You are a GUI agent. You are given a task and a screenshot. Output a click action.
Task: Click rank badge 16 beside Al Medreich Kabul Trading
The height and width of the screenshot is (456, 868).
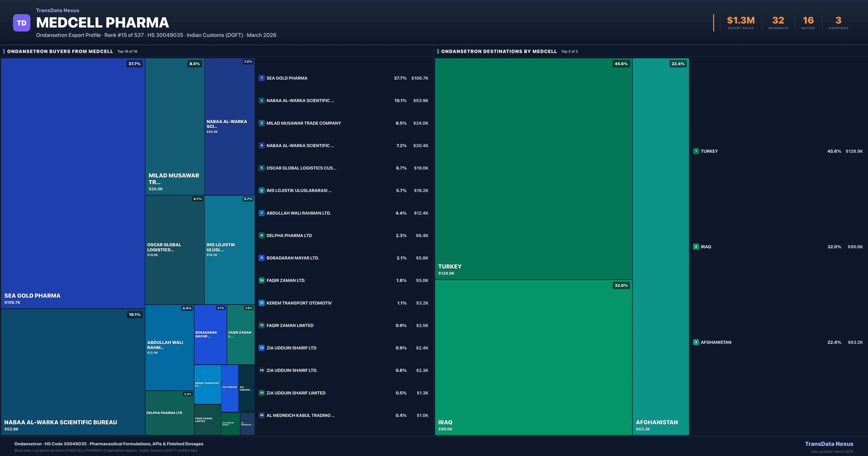[x=261, y=415]
